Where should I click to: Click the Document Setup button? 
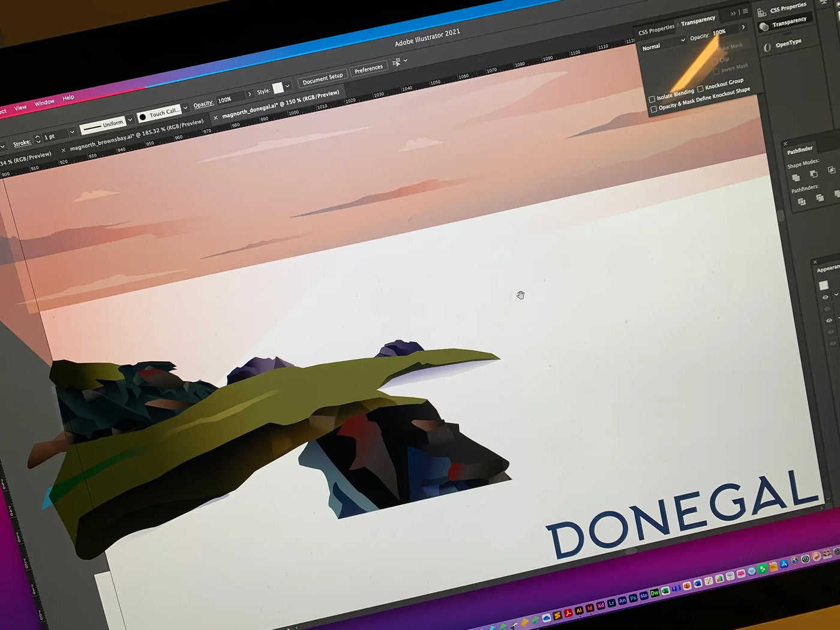(323, 78)
